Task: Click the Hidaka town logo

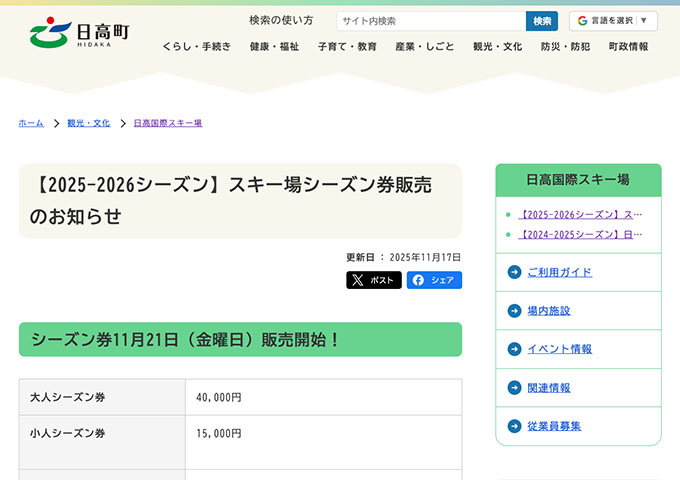Action: [x=79, y=33]
